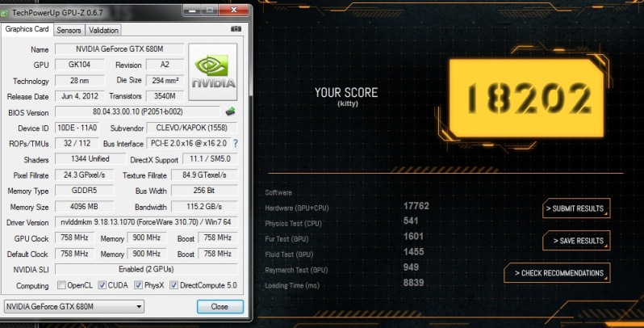644x328 pixels.
Task: Click the Revision field showing A2
Action: tap(165, 65)
